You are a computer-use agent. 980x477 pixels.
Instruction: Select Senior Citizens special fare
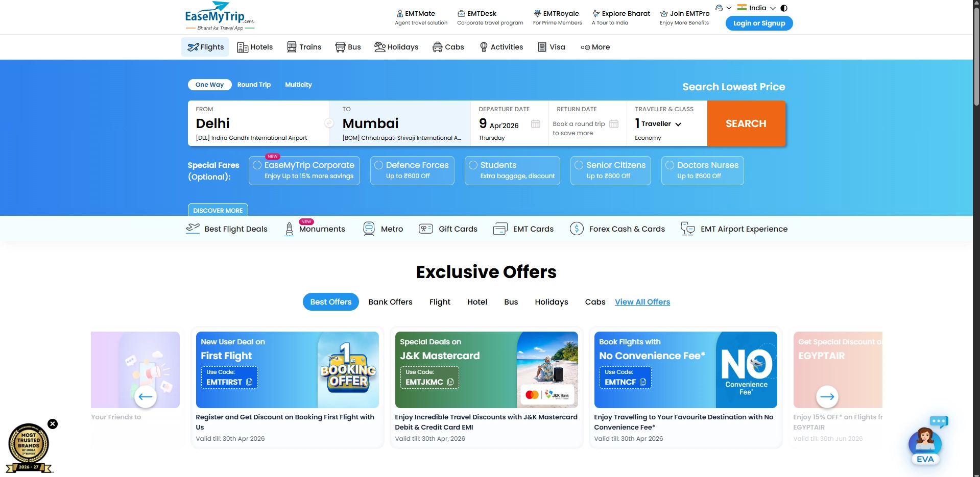(x=579, y=165)
